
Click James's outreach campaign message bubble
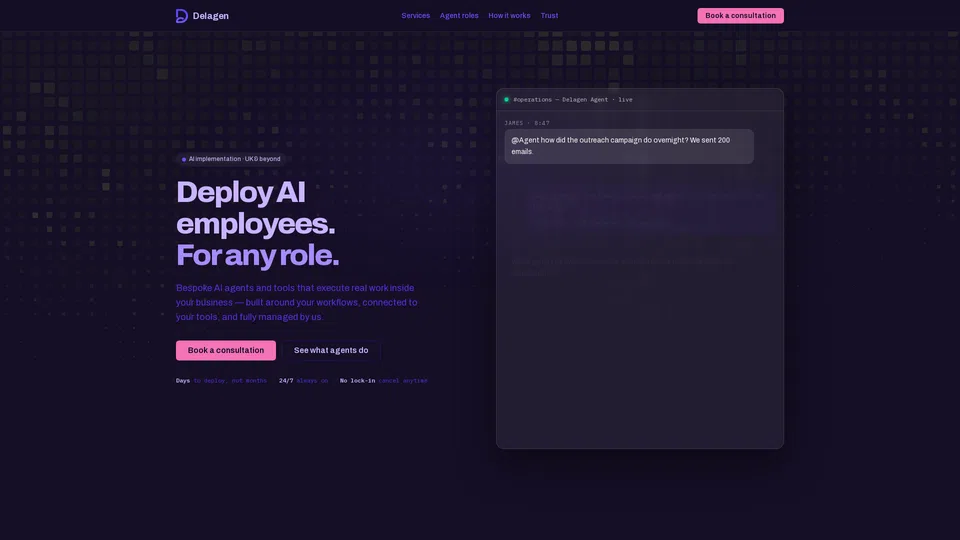[629, 146]
